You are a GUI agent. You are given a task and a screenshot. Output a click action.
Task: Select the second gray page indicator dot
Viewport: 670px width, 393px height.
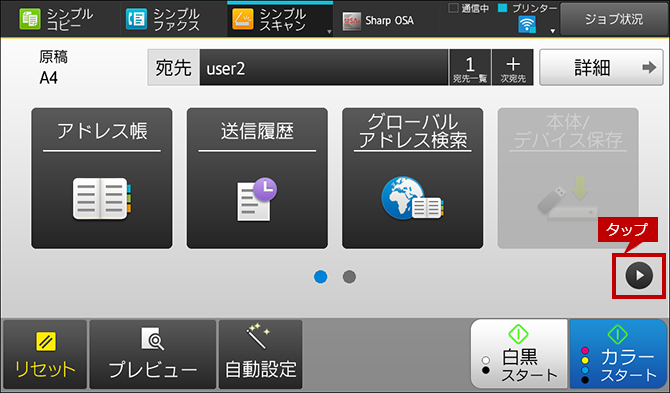[x=349, y=277]
